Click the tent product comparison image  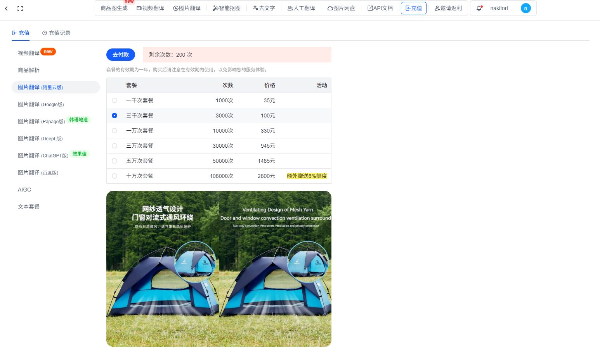(219, 269)
